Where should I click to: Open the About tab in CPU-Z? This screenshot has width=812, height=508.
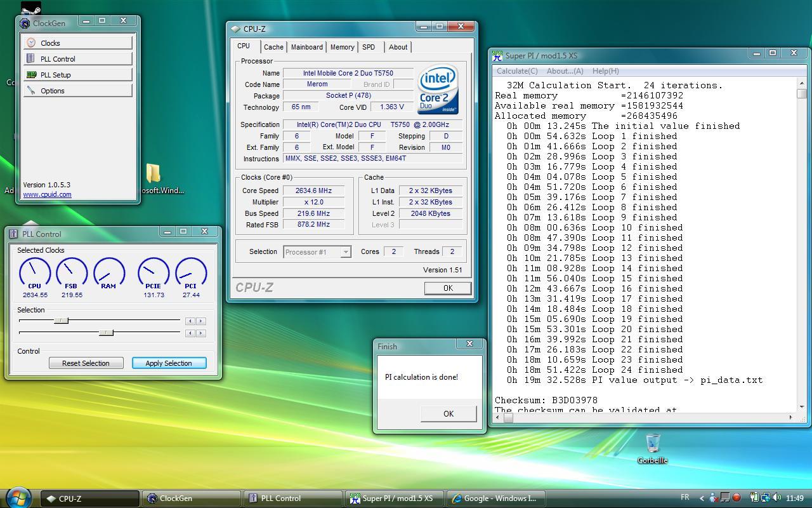398,47
